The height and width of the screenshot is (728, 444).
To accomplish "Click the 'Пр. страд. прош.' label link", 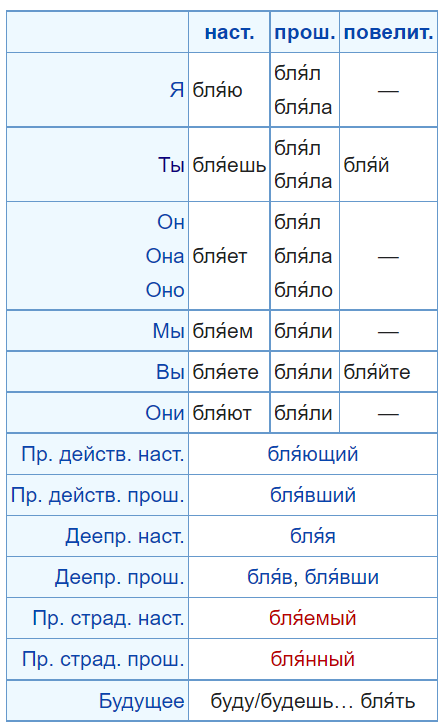I will click(103, 659).
